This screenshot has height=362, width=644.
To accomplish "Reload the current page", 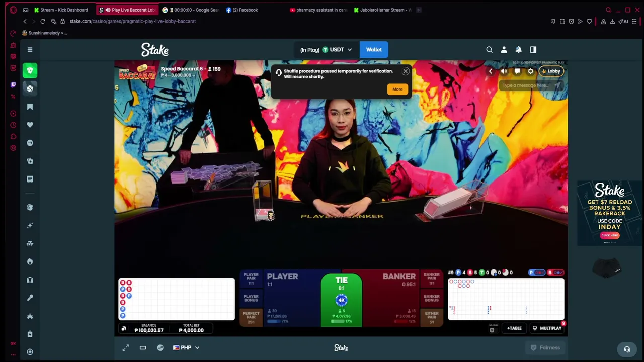I will point(43,21).
